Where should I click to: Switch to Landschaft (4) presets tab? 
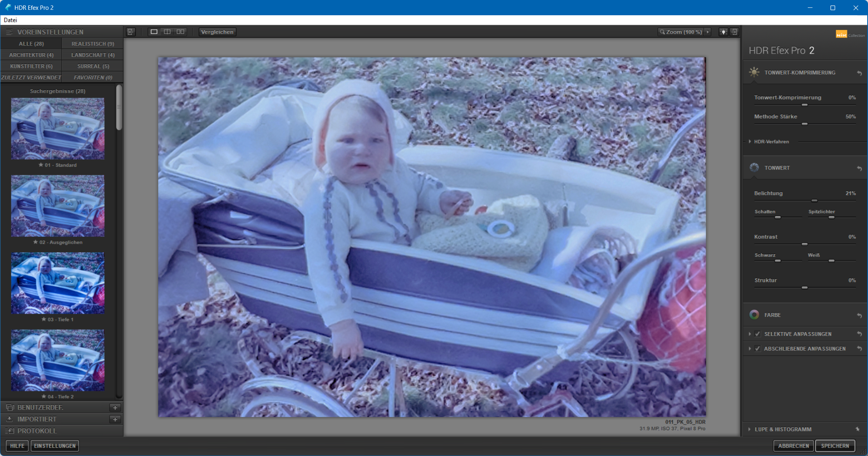pos(93,55)
